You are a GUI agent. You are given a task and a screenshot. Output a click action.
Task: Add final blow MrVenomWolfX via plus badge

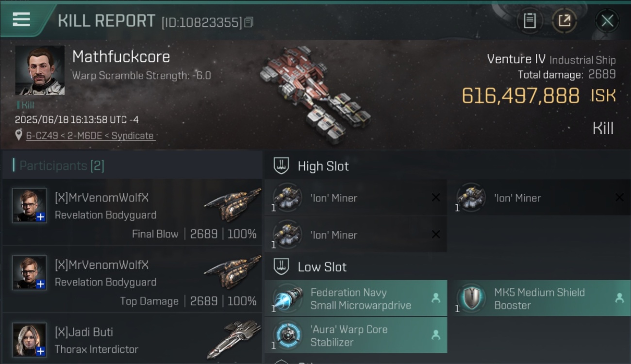[41, 217]
